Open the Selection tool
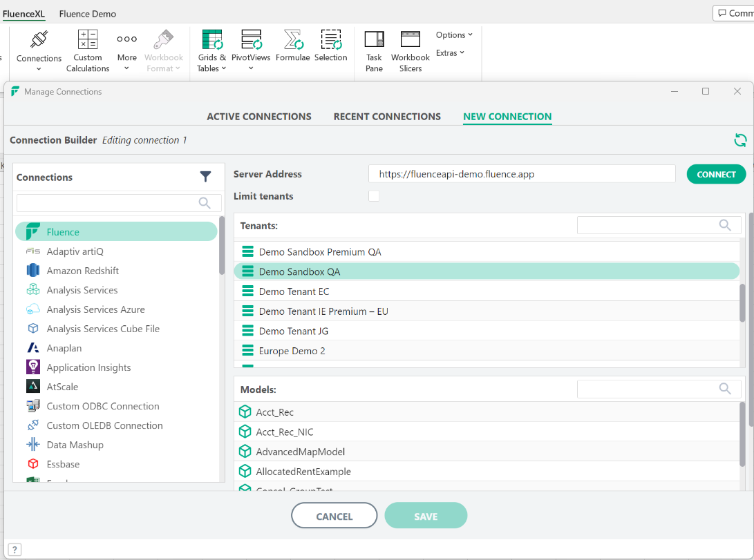Screen dimensions: 754x560 (330, 47)
